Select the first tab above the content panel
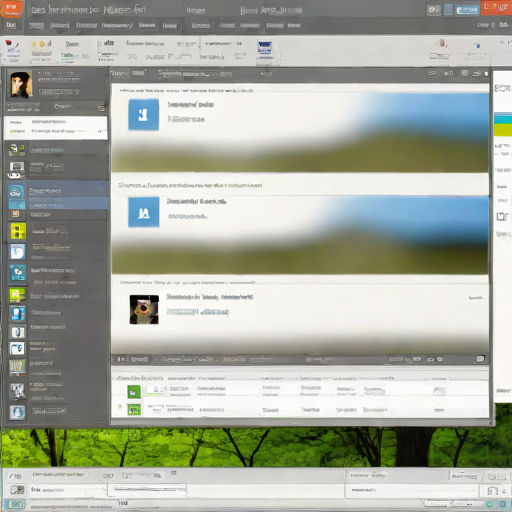512x512 pixels. click(119, 73)
